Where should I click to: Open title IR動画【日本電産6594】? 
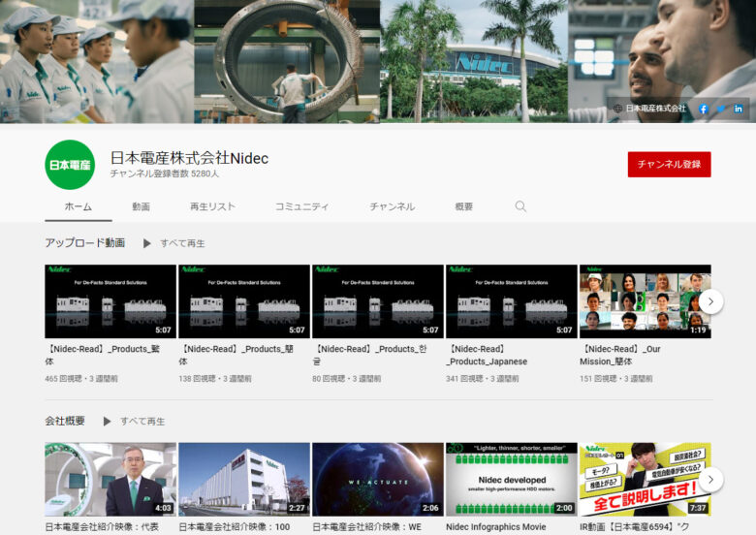pos(635,527)
